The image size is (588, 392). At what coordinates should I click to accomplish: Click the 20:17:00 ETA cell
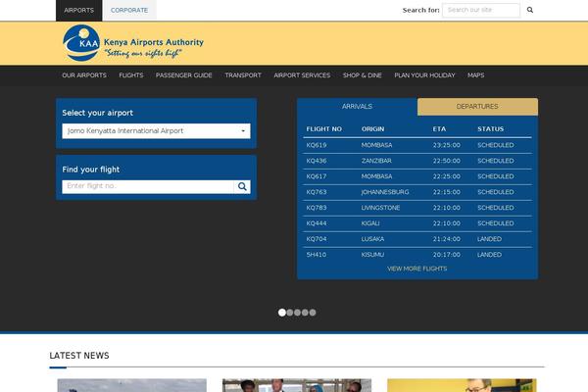pos(447,255)
